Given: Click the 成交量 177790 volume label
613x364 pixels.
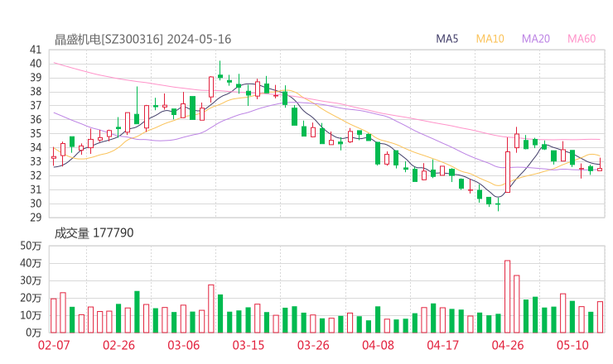Looking at the screenshot, I should [94, 233].
